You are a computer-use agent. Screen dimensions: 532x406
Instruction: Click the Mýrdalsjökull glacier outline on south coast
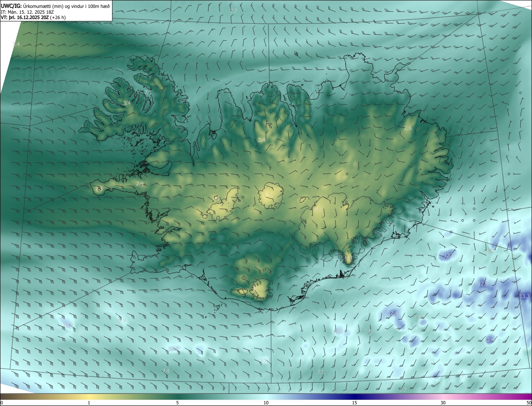point(261,289)
